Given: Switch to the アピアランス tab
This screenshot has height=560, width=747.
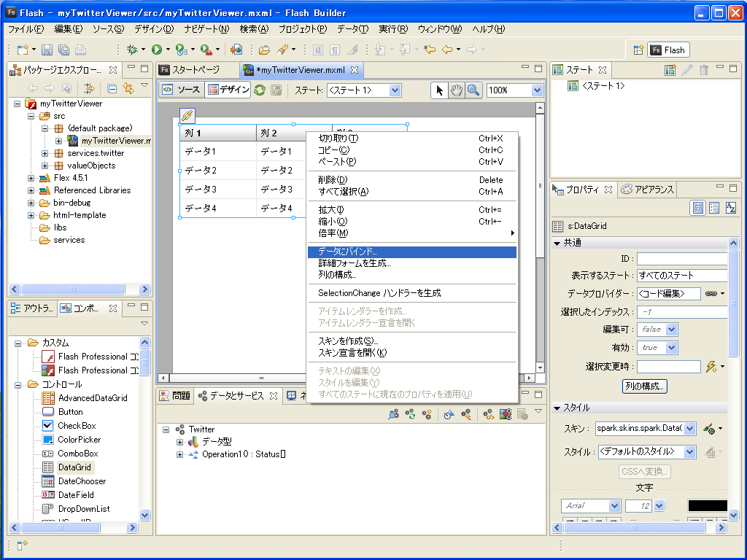Looking at the screenshot, I should coord(648,190).
